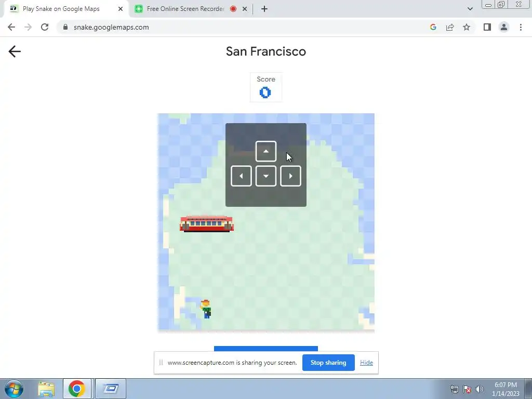Click the address bar URL snake.googlemaps.com

tap(111, 27)
